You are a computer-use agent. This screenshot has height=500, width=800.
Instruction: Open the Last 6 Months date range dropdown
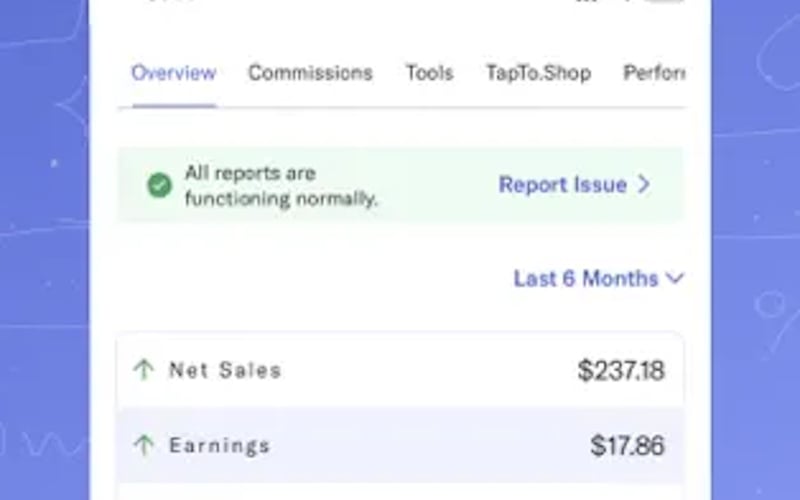point(586,278)
